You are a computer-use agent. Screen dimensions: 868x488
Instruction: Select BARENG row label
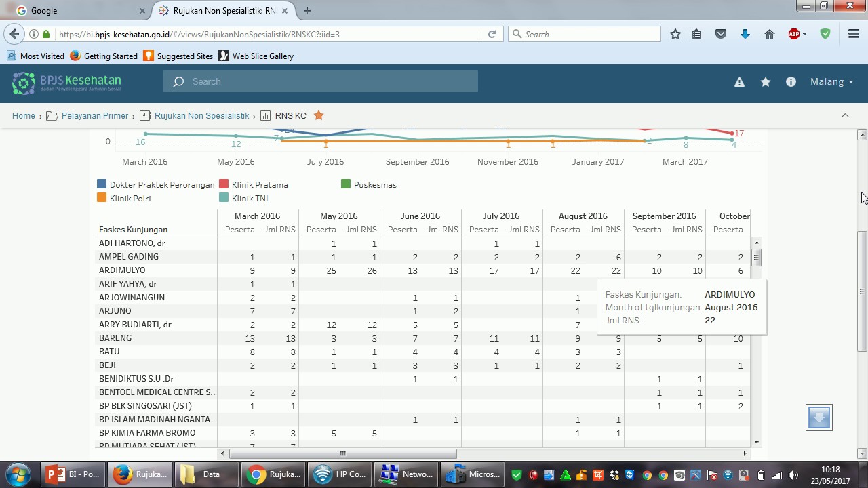(115, 338)
